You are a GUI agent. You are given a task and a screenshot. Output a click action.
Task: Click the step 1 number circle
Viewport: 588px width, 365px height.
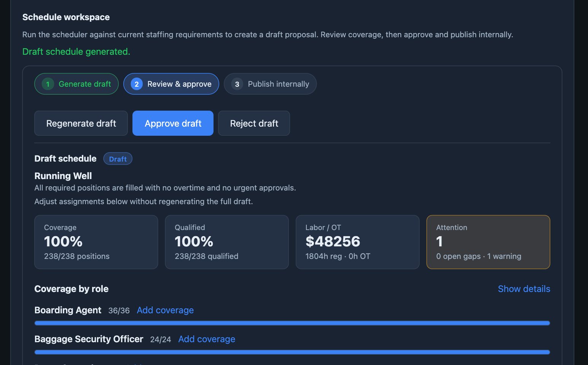point(48,84)
